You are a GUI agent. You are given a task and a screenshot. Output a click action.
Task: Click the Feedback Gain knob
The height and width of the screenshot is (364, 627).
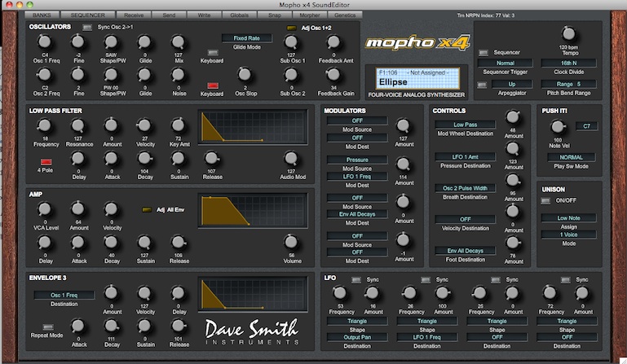tap(333, 74)
